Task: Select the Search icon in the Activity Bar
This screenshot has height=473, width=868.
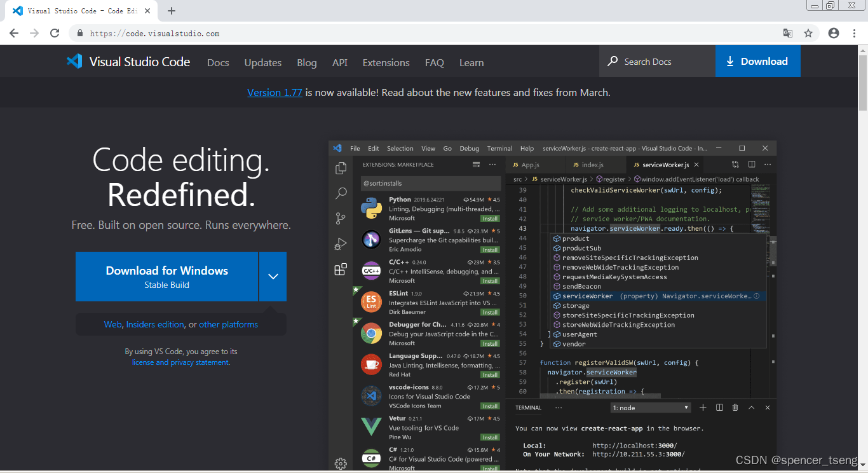Action: [341, 193]
